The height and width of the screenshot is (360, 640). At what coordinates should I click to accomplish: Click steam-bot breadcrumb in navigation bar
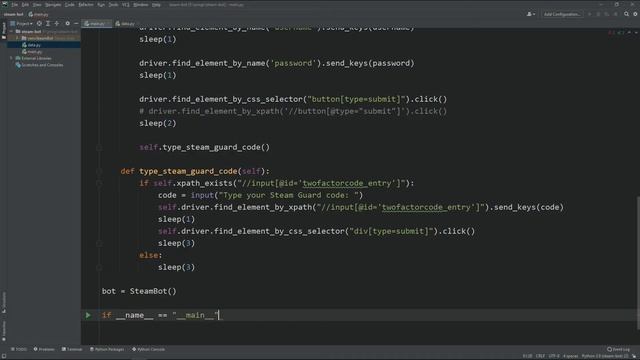pos(13,14)
